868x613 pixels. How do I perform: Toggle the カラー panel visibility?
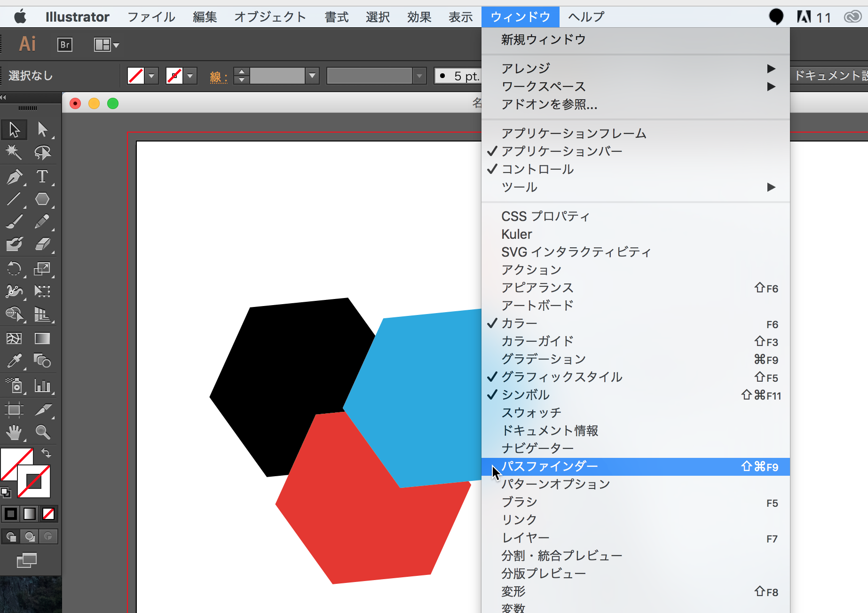635,323
